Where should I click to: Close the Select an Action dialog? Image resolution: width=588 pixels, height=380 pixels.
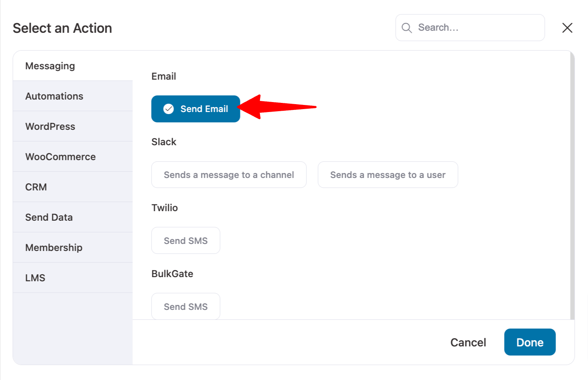567,28
